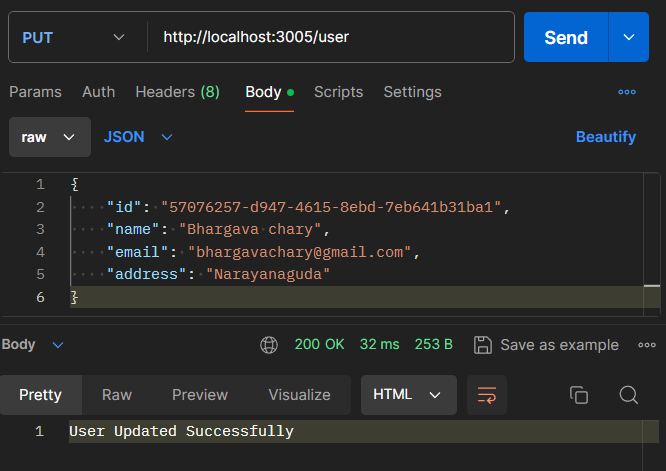Switch to the Auth tab

coord(99,92)
